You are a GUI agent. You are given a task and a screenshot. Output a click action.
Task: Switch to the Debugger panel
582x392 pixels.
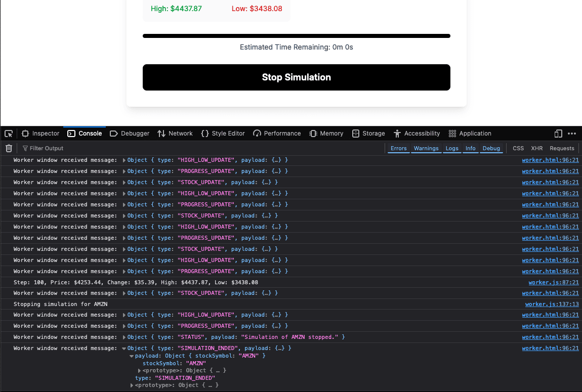point(130,134)
